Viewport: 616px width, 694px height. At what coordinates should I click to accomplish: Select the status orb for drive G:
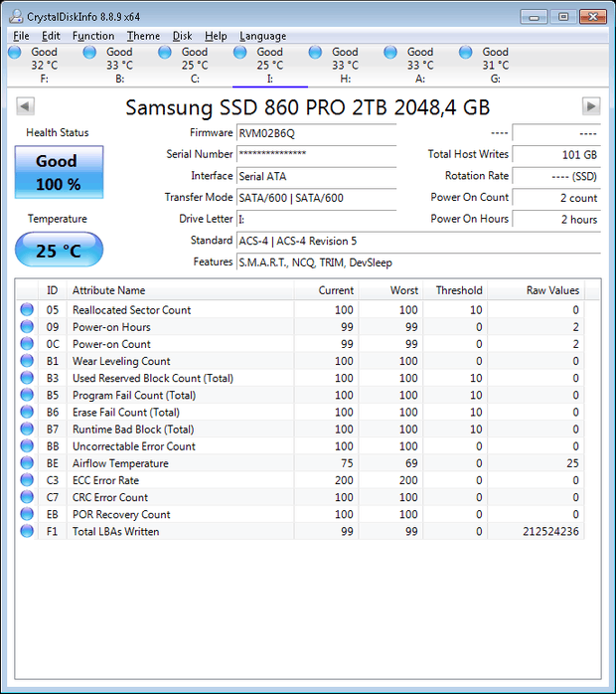pos(466,53)
